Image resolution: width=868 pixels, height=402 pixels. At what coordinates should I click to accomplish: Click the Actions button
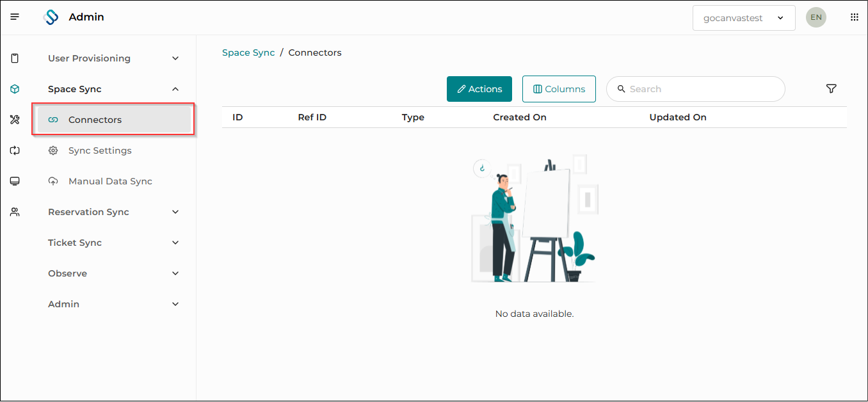(479, 89)
